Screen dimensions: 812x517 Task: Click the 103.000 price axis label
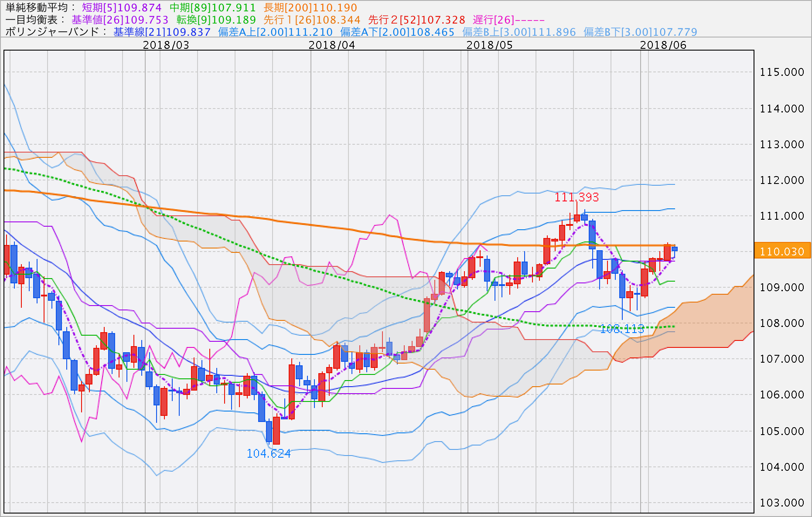click(x=782, y=502)
